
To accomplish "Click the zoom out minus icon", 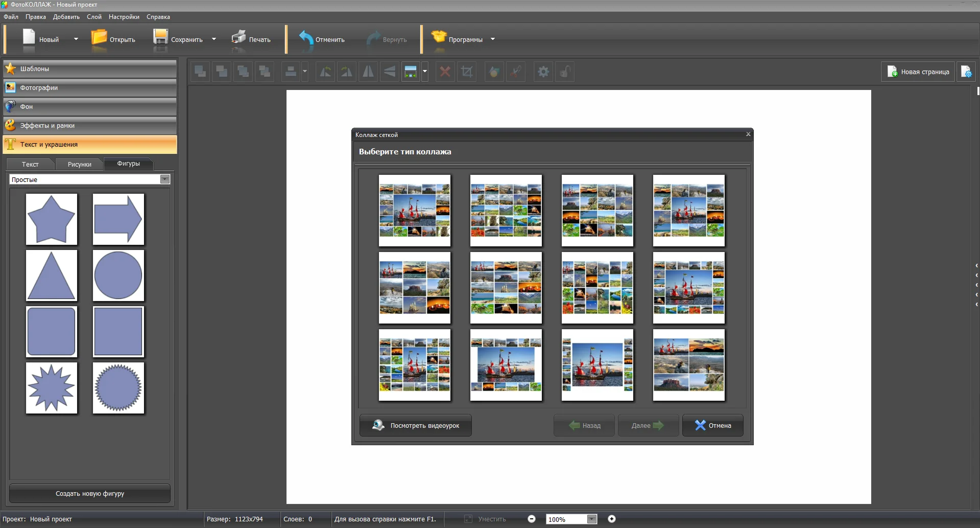I will (532, 519).
